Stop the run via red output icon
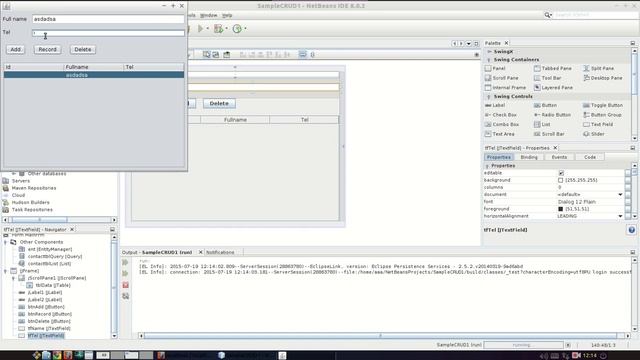The width and height of the screenshot is (640, 360). pyautogui.click(x=125, y=285)
